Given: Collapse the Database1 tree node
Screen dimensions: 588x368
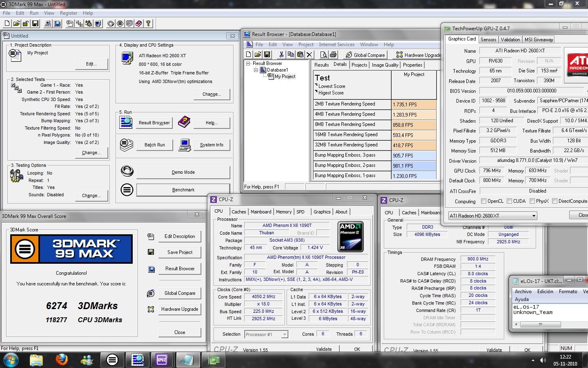Looking at the screenshot, I should tap(256, 70).
